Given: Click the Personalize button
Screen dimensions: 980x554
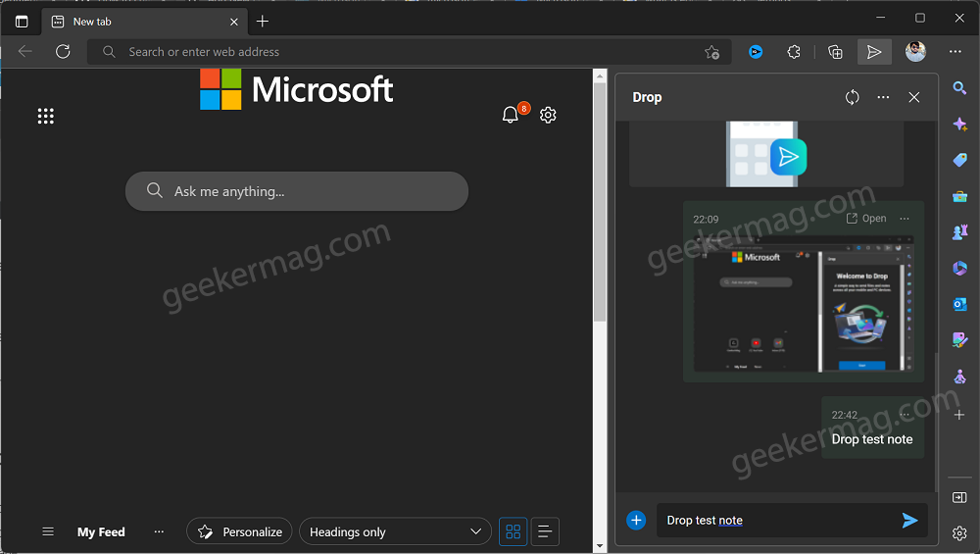Looking at the screenshot, I should pos(239,531).
